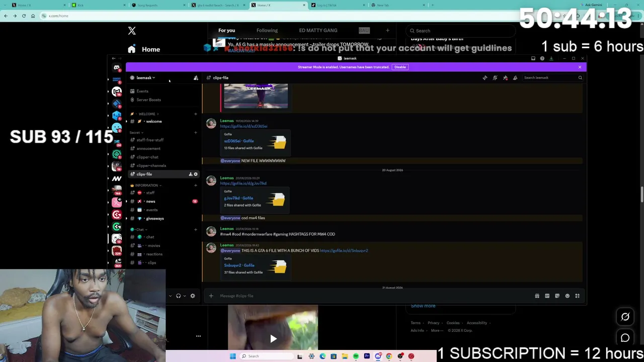Open Chrome icon on taskbar
The width and height of the screenshot is (644, 362).
(389, 356)
